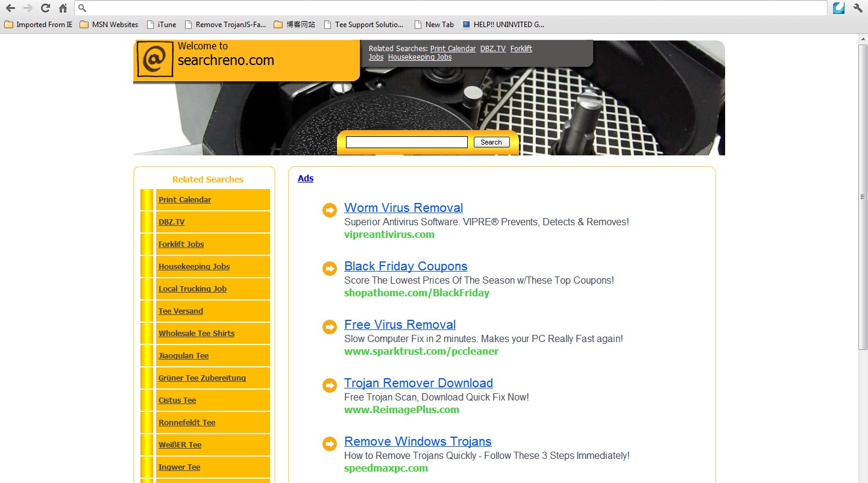Visit vipreantivirus.com green link
The height and width of the screenshot is (483, 868).
tap(389, 234)
